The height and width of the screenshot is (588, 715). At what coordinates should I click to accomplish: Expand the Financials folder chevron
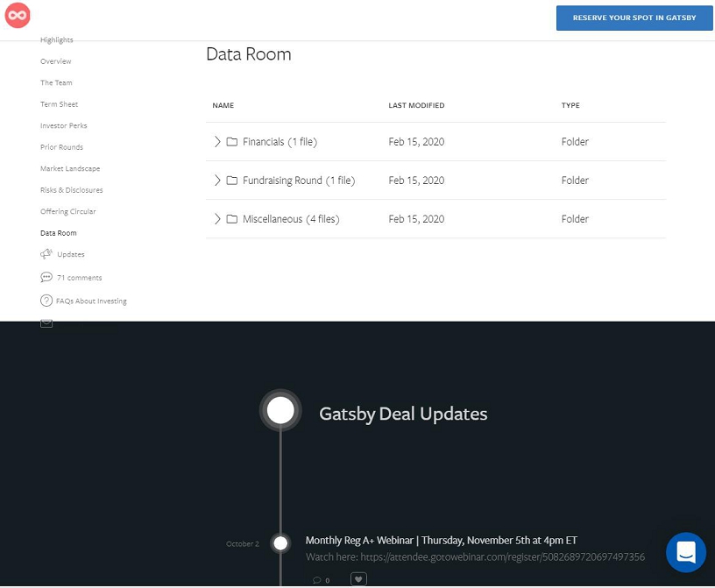coord(217,142)
